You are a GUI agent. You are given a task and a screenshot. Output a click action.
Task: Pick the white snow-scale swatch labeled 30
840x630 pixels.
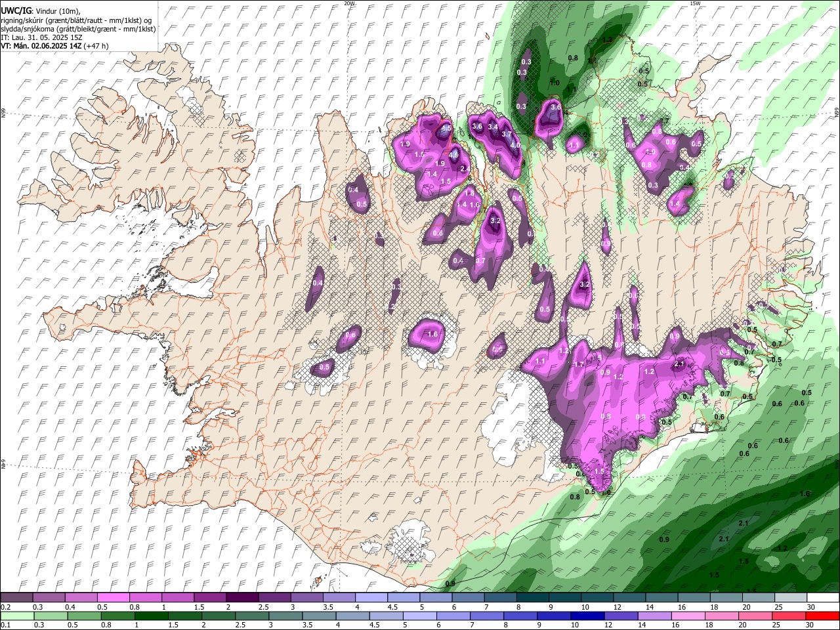[x=823, y=598]
